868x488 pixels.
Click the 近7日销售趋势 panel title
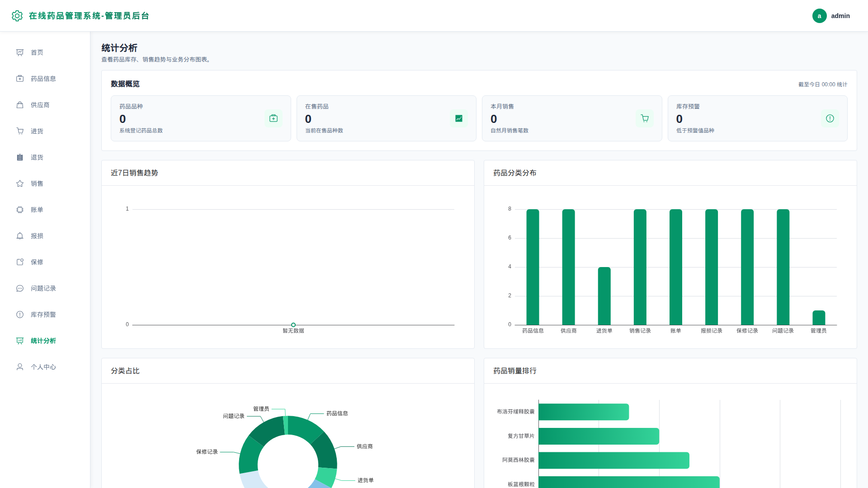134,173
